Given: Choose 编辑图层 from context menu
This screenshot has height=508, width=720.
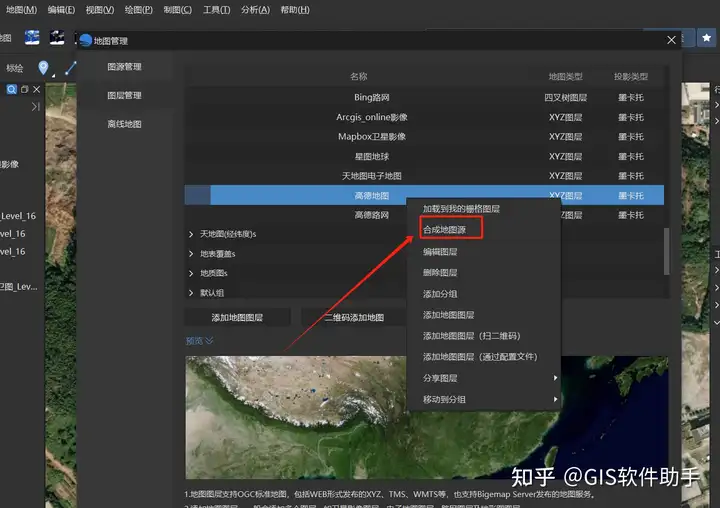Looking at the screenshot, I should point(484,252).
